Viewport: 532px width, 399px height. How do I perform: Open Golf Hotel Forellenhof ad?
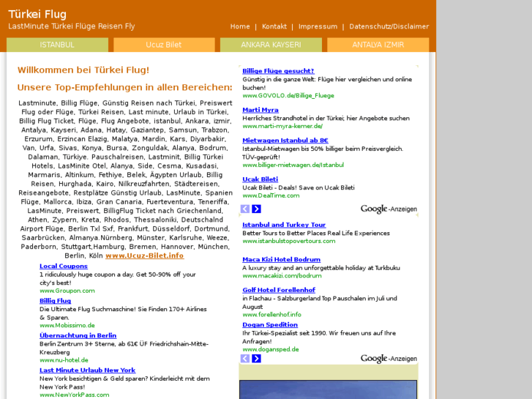point(279,290)
